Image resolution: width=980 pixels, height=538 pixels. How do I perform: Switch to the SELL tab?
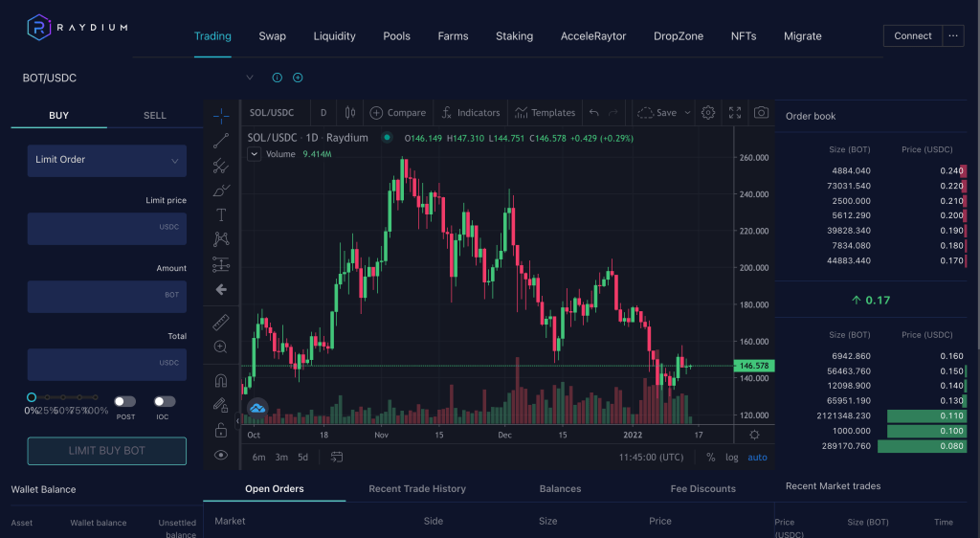click(155, 115)
